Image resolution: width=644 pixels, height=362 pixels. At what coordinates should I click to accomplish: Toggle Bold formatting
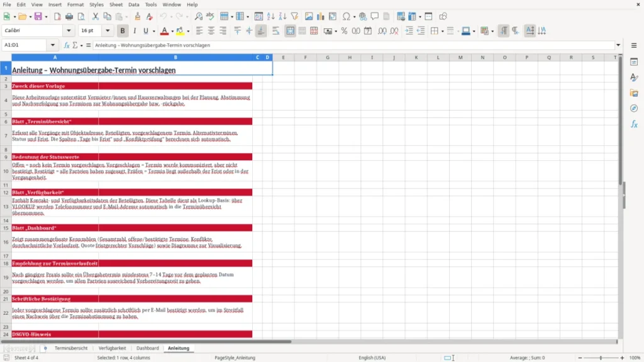(123, 31)
